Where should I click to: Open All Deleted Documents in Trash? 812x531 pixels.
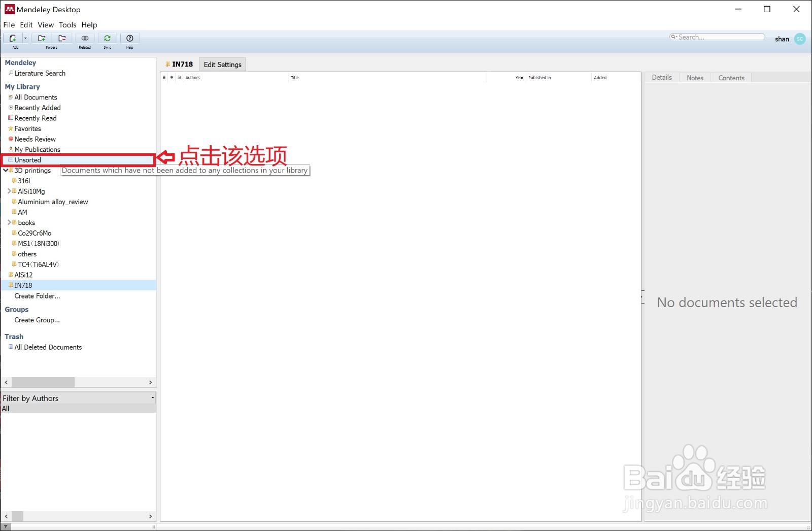tap(48, 347)
